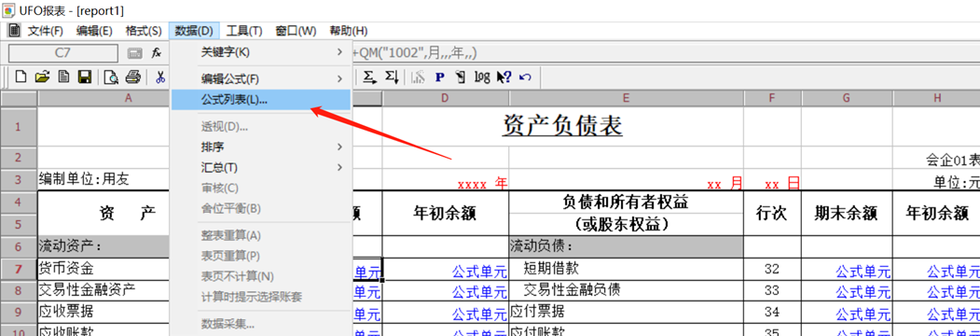Click the bold P toolbar icon
The height and width of the screenshot is (336, 980).
tap(439, 77)
